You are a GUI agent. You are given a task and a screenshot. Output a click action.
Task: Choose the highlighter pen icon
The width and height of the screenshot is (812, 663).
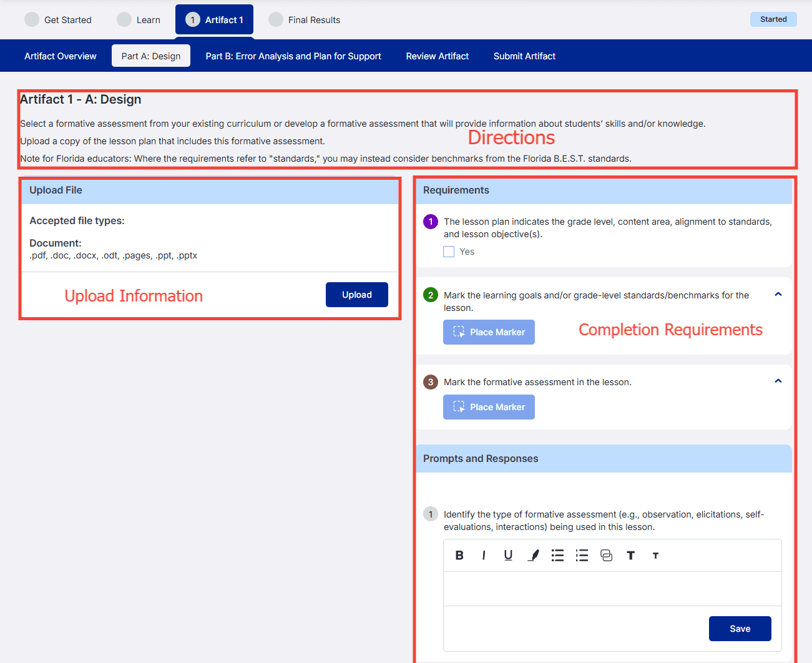(533, 555)
